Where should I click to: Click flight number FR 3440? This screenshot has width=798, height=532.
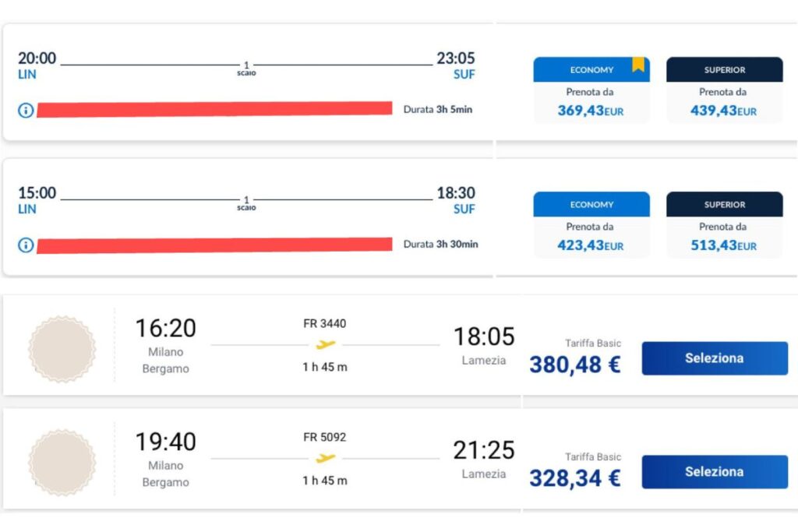[x=325, y=323]
